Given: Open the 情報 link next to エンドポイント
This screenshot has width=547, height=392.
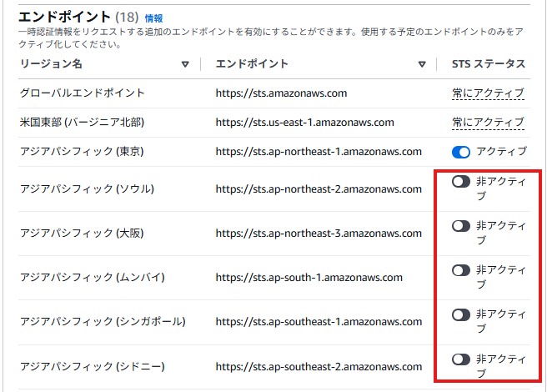Looking at the screenshot, I should point(153,18).
